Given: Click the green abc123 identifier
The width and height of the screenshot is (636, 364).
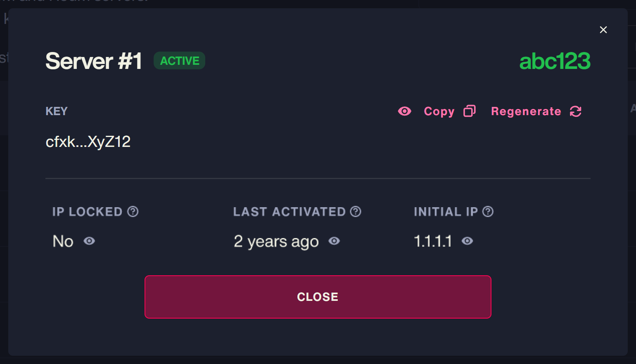Looking at the screenshot, I should [x=555, y=61].
